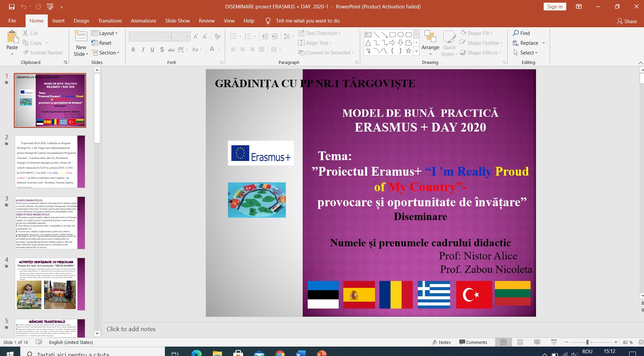Image resolution: width=644 pixels, height=356 pixels.
Task: Toggle the Comments pane
Action: pyautogui.click(x=473, y=342)
